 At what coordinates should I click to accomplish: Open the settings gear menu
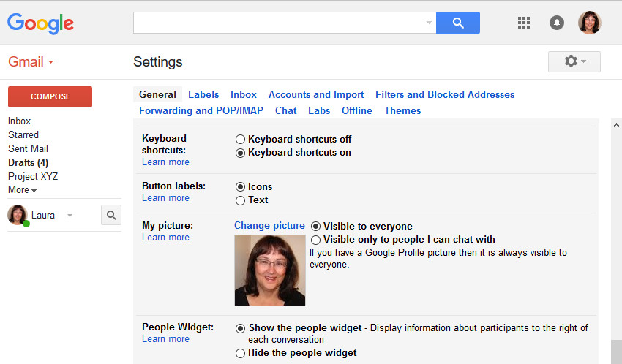pos(574,61)
